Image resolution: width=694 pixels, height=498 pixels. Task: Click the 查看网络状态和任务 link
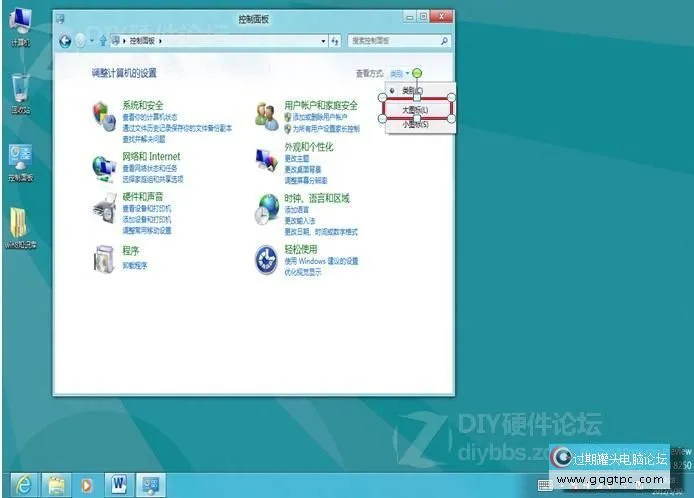click(x=150, y=168)
